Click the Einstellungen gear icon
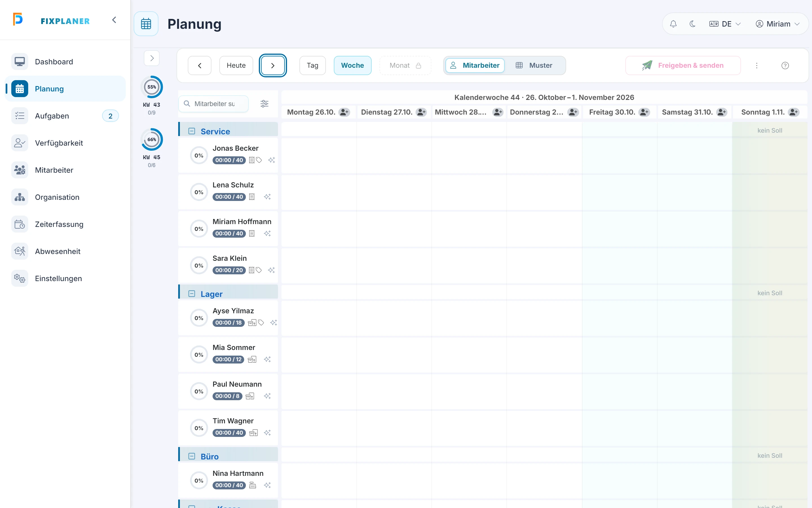The height and width of the screenshot is (508, 812). pos(19,279)
